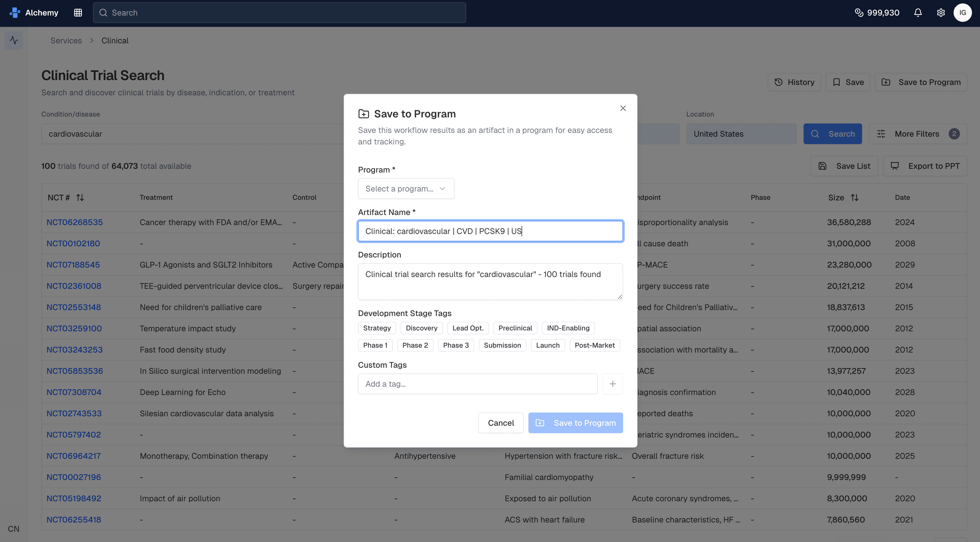Open trial link NCT06964217

click(x=73, y=456)
